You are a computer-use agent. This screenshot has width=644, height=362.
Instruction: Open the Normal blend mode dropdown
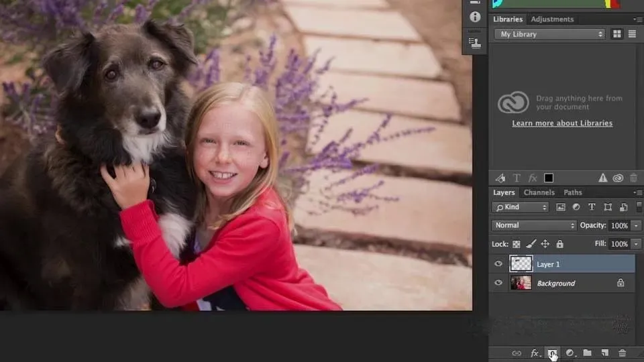[x=534, y=226]
